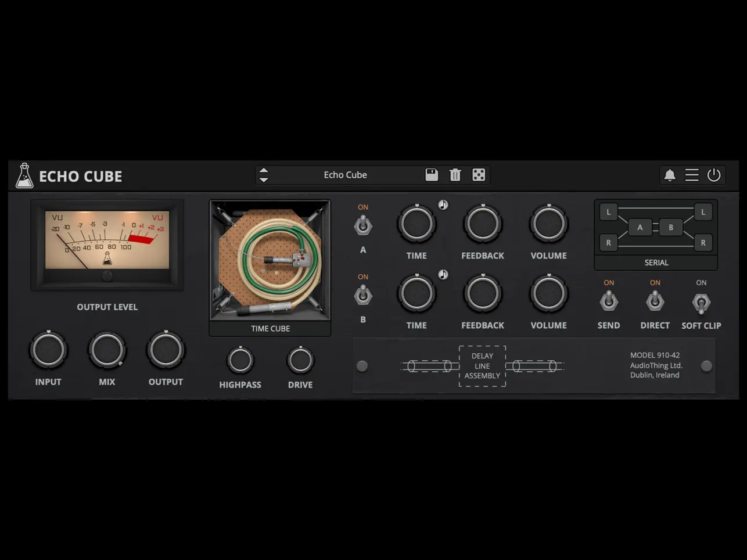Screen dimensions: 747x560
Task: Switch delay line A on/off
Action: point(363,225)
